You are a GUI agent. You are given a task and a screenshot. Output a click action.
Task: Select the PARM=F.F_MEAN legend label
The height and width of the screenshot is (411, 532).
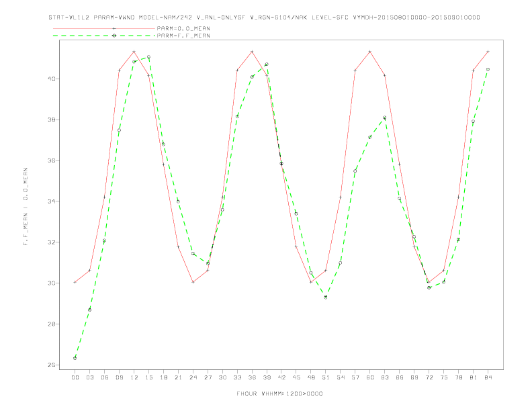(183, 36)
